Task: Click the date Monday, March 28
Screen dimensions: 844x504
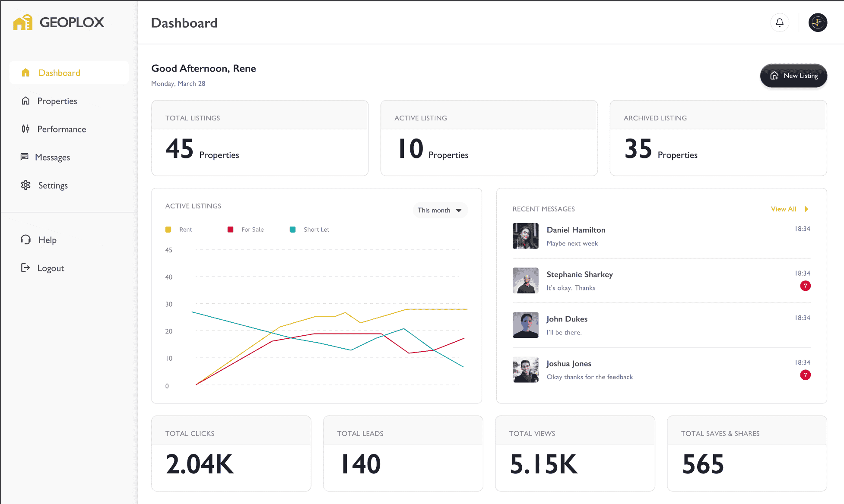Action: pos(178,84)
